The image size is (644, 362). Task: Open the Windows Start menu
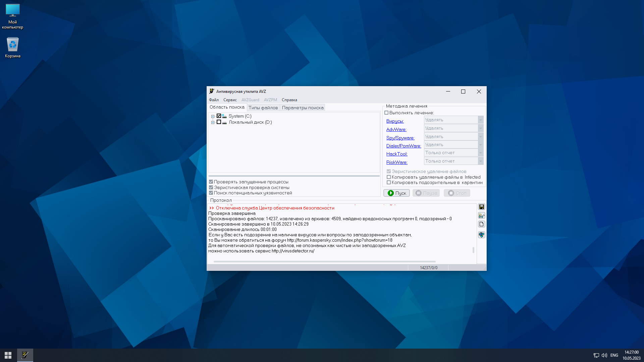click(8, 355)
